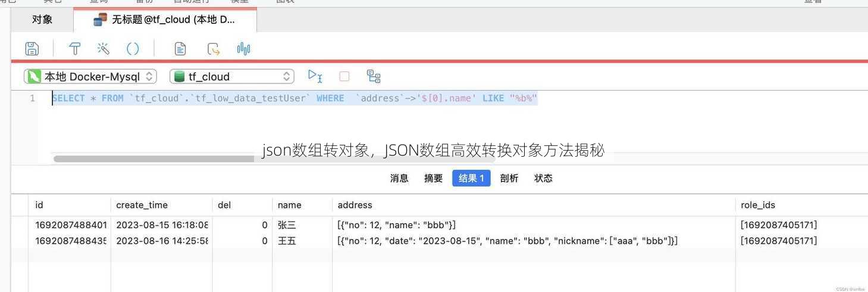Viewport: 868px width, 292px height.
Task: Select the id cell in the 张三 row
Action: coord(70,225)
